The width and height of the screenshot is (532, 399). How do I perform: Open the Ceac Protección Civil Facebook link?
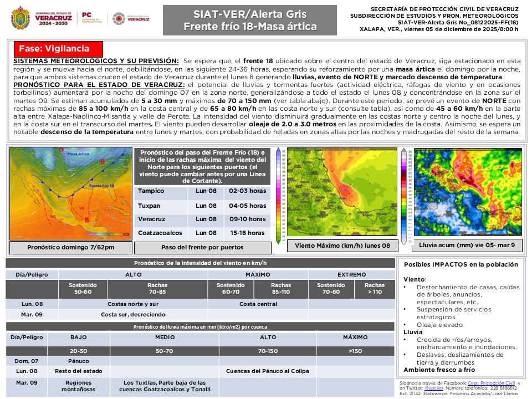tap(491, 383)
